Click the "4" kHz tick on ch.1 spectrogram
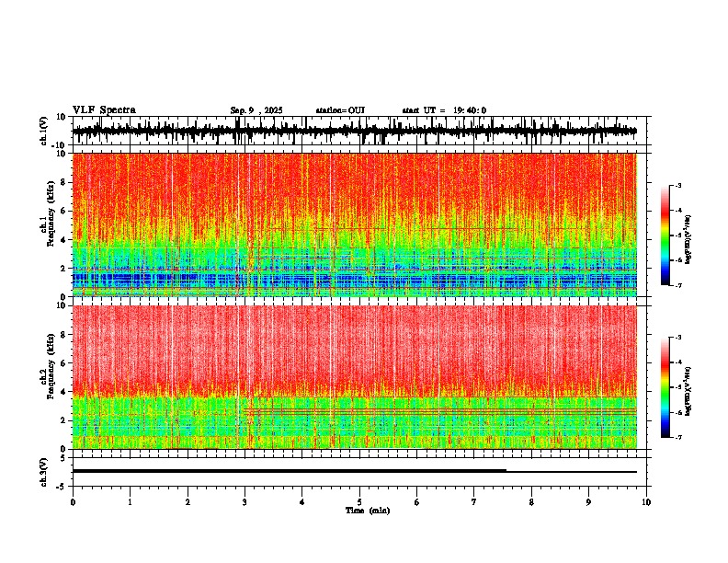 (63, 240)
